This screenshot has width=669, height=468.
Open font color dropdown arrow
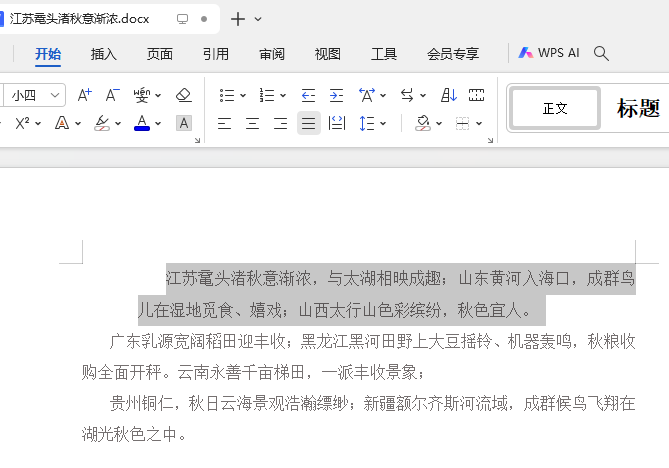click(x=158, y=124)
